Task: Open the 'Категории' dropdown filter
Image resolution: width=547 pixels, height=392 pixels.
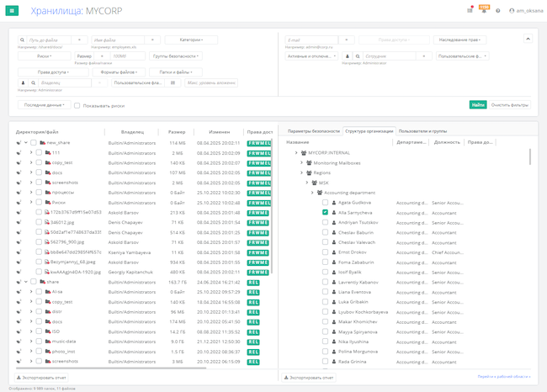Action: pyautogui.click(x=190, y=40)
